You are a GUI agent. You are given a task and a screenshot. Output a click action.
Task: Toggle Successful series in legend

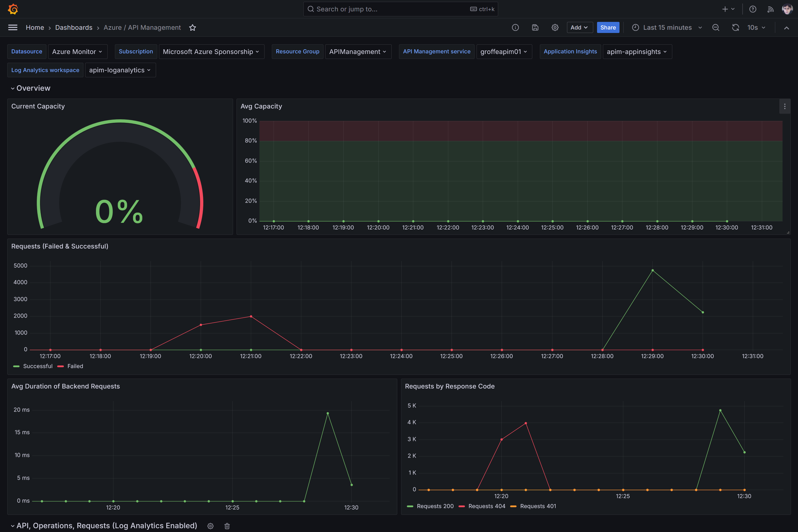coord(38,366)
